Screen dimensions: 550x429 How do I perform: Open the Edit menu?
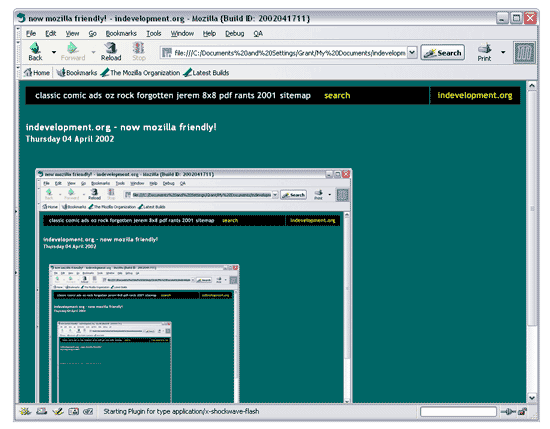pos(51,33)
